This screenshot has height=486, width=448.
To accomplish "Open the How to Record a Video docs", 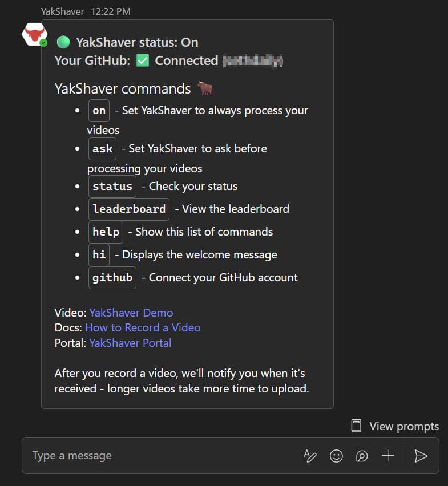I will (143, 327).
